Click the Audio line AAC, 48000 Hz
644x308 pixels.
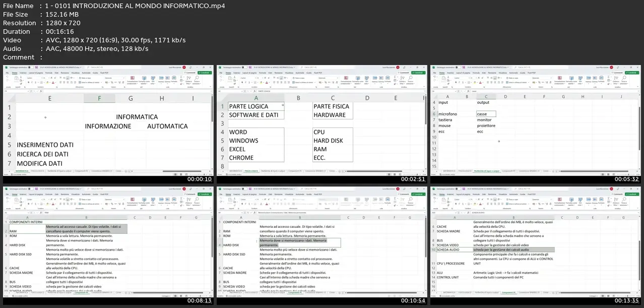97,48
